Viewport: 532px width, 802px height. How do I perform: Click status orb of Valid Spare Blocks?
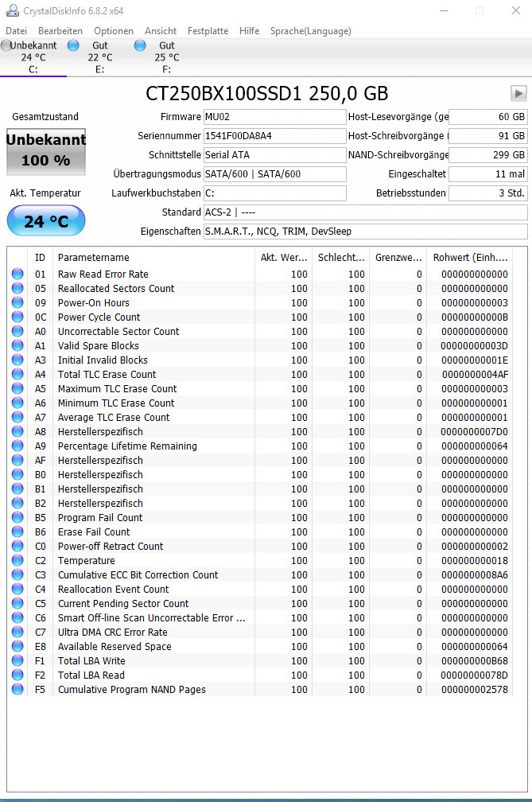pos(17,345)
